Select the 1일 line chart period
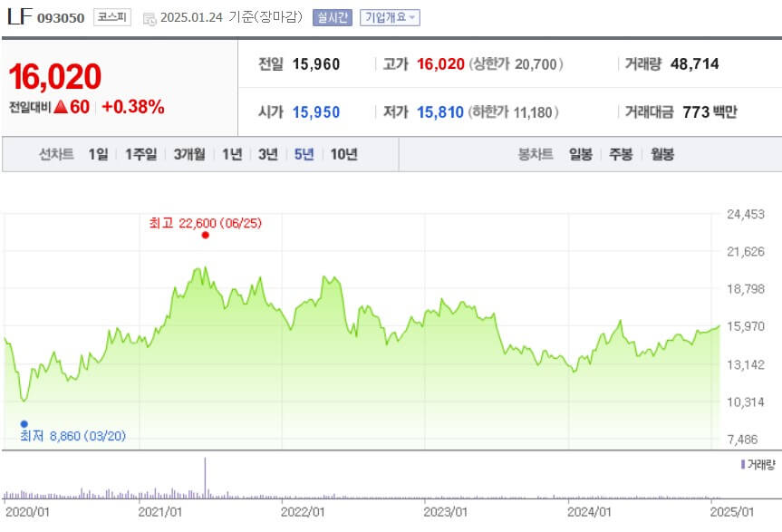The height and width of the screenshot is (532, 782). pos(98,154)
